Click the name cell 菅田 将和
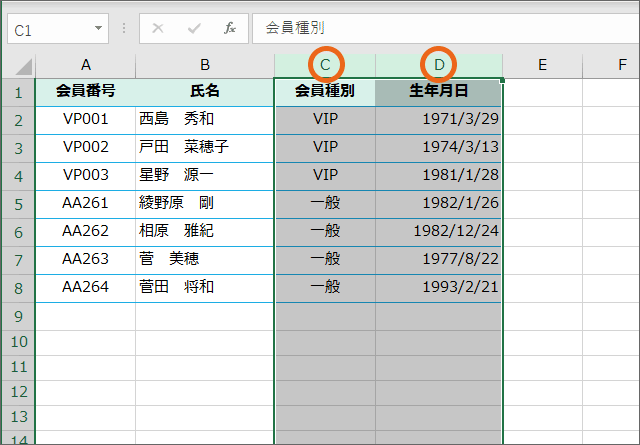The height and width of the screenshot is (445, 640). coord(205,289)
